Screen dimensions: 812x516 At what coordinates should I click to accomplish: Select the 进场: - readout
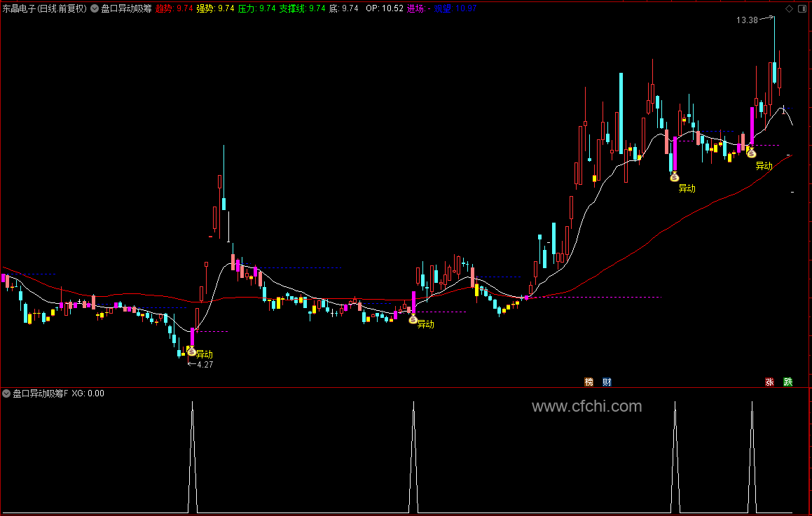point(418,8)
